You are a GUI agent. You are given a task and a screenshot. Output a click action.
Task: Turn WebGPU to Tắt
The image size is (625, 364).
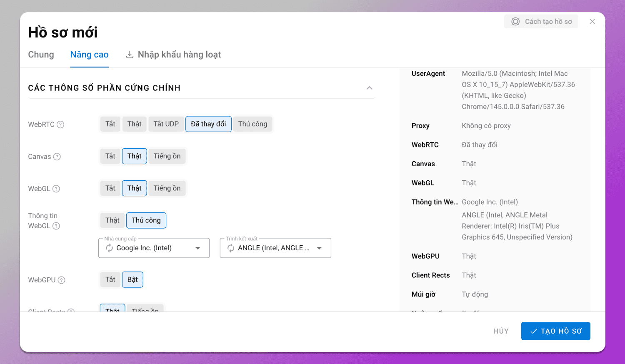click(110, 279)
